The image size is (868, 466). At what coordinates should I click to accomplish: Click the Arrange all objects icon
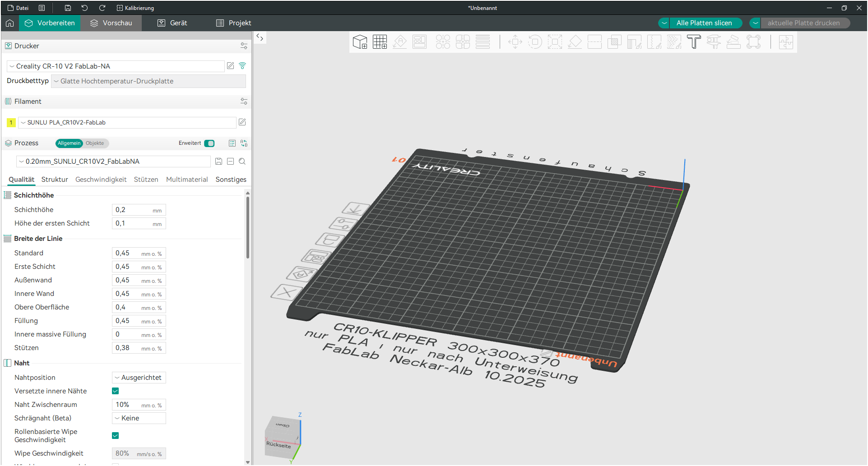click(419, 42)
